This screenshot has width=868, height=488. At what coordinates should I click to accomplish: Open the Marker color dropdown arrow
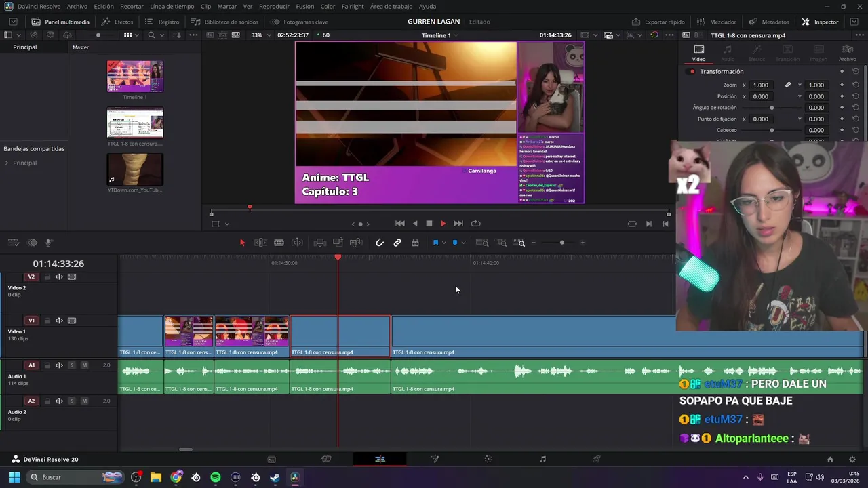(x=463, y=243)
